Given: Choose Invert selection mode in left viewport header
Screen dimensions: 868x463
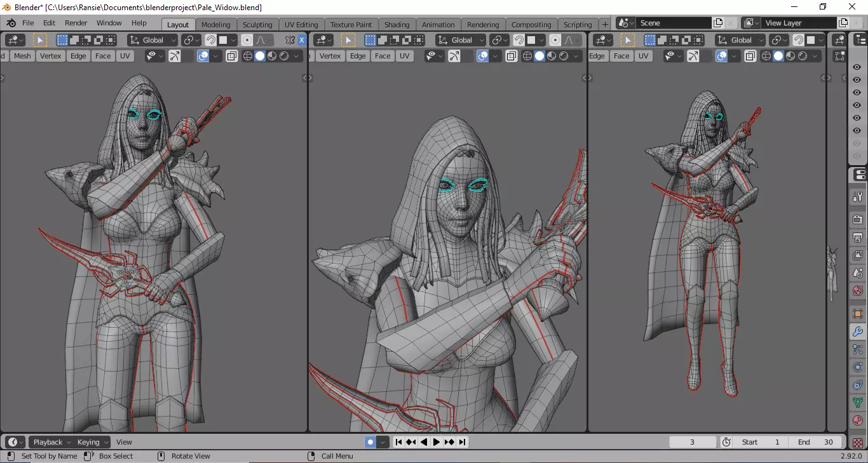Looking at the screenshot, I should (x=98, y=40).
